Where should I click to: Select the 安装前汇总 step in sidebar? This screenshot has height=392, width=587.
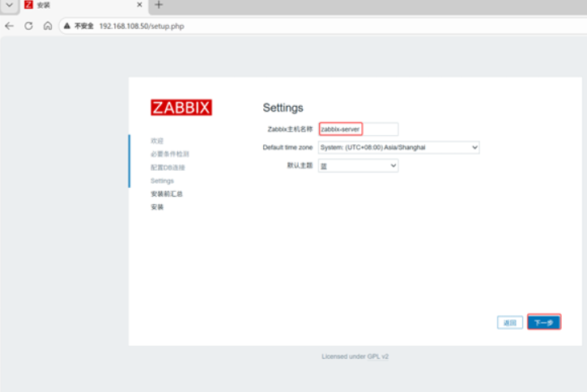click(x=167, y=194)
